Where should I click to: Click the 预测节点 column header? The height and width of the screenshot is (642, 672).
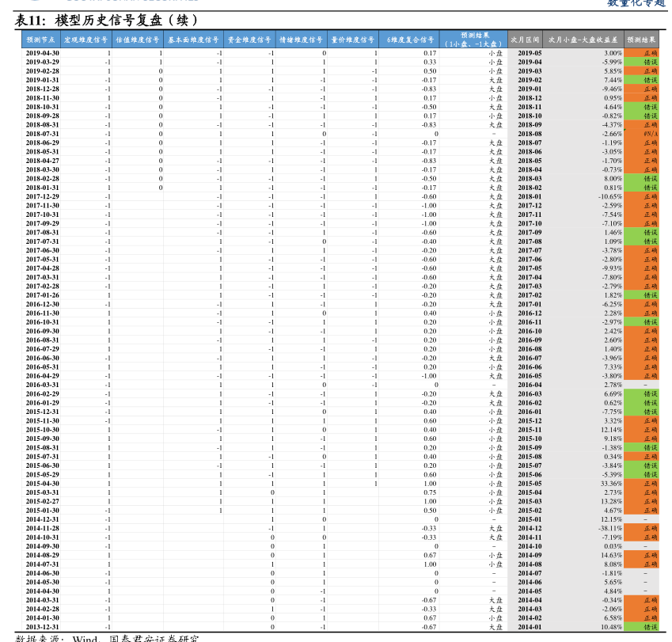41,39
